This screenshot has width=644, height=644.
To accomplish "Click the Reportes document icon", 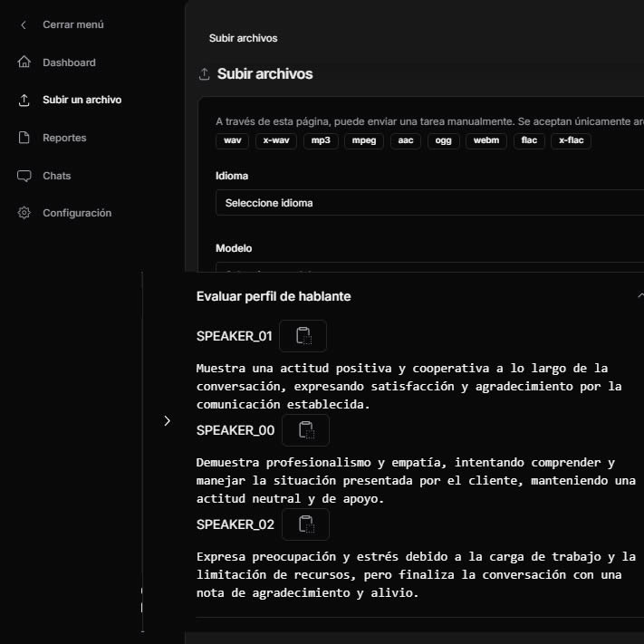I will [x=24, y=138].
